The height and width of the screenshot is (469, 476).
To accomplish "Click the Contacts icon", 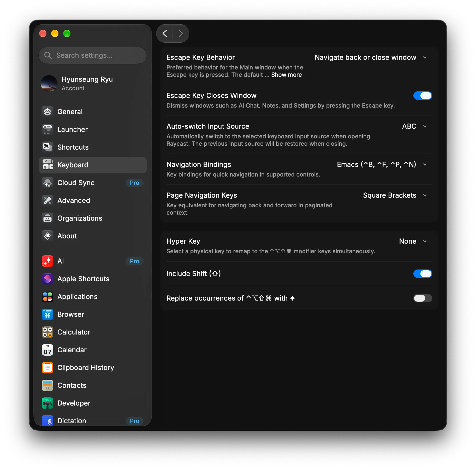I will tap(47, 385).
